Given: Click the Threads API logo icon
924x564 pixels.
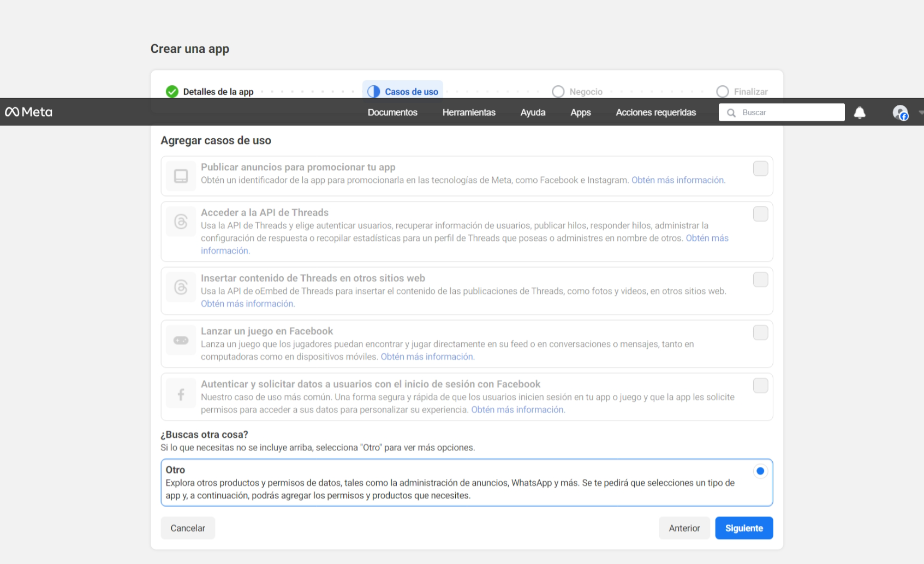Looking at the screenshot, I should point(181,221).
